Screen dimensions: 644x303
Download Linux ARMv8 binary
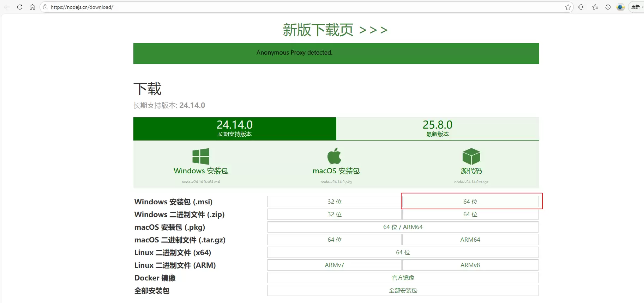470,265
